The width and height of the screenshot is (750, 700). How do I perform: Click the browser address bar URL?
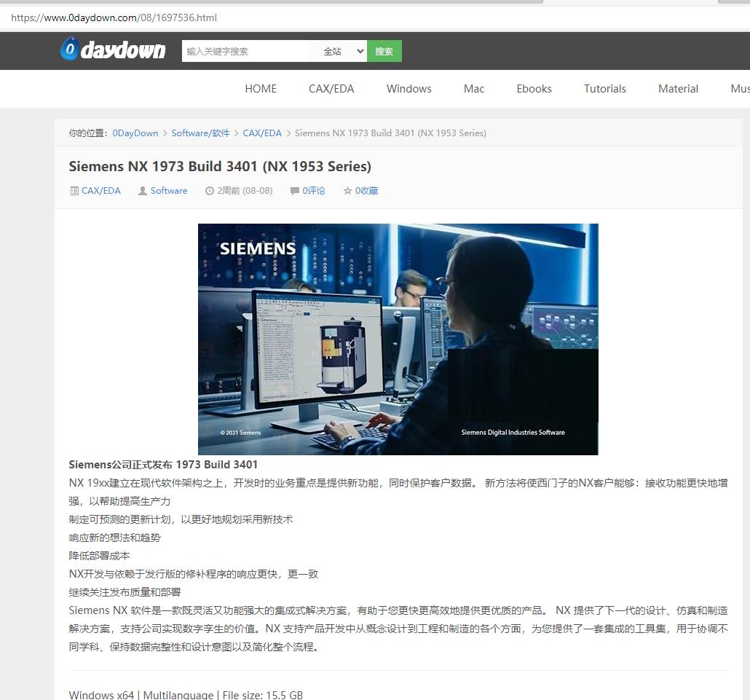(114, 17)
